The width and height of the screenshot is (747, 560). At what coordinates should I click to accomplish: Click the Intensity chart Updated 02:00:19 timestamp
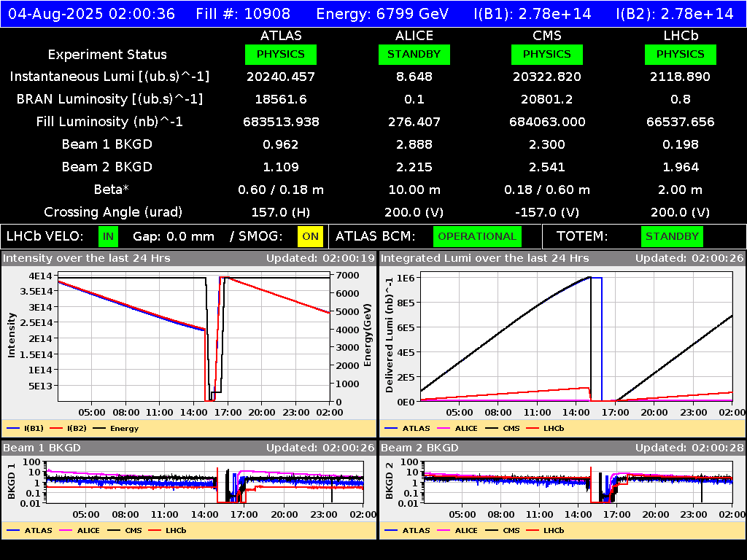point(321,259)
